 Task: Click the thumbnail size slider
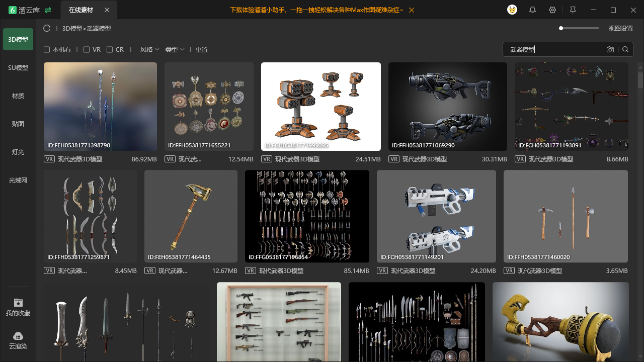pos(579,29)
